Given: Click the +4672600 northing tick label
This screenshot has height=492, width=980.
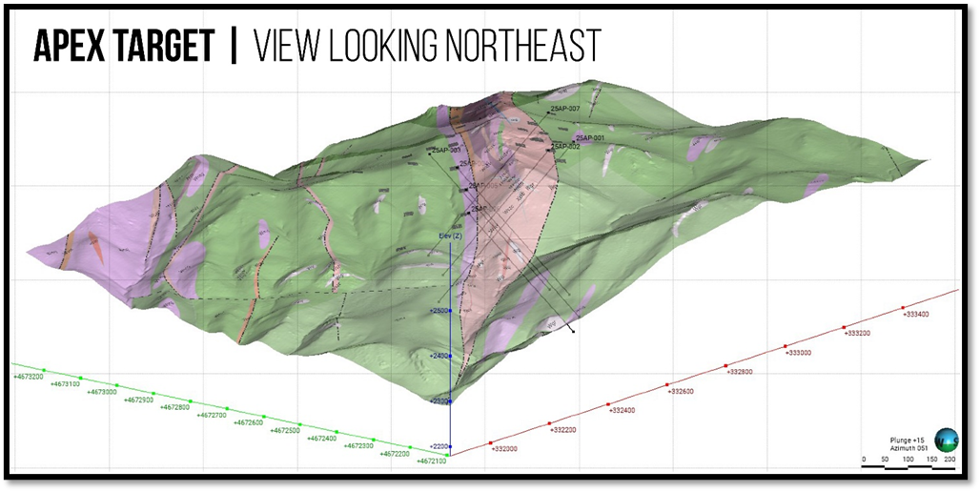Looking at the screenshot, I should 249,422.
